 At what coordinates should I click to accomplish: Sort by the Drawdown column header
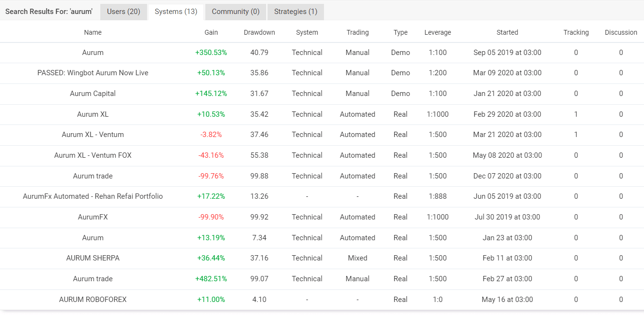coord(259,32)
